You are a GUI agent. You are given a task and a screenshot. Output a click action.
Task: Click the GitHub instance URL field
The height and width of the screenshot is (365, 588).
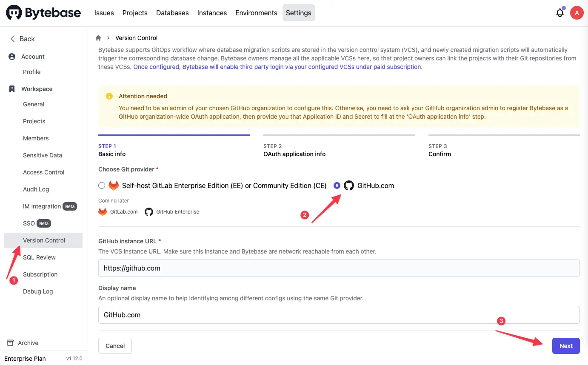click(339, 268)
